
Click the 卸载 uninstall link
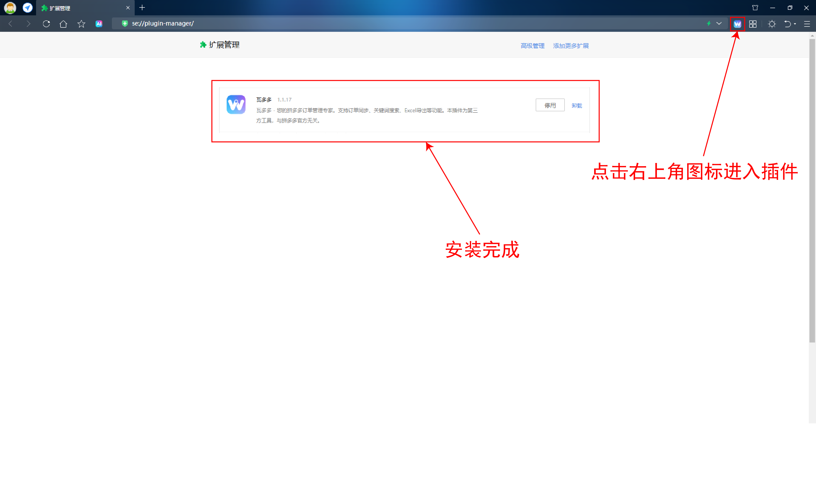tap(576, 106)
